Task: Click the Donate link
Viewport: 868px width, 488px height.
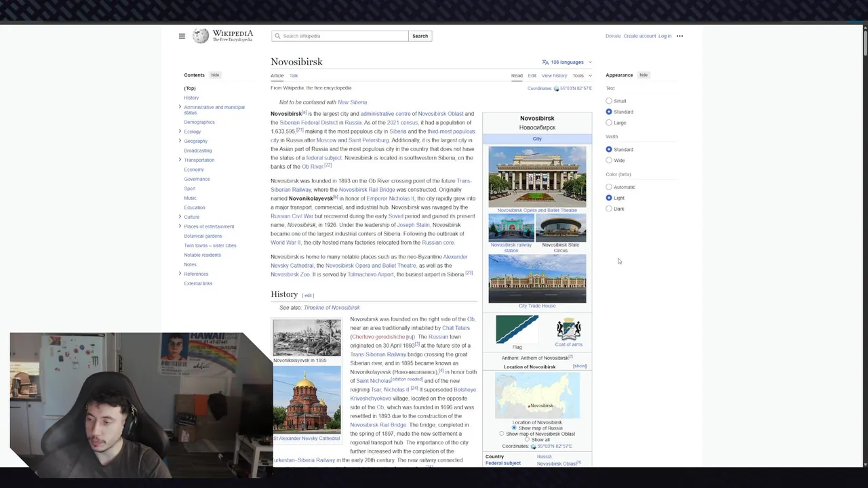Action: tap(613, 36)
